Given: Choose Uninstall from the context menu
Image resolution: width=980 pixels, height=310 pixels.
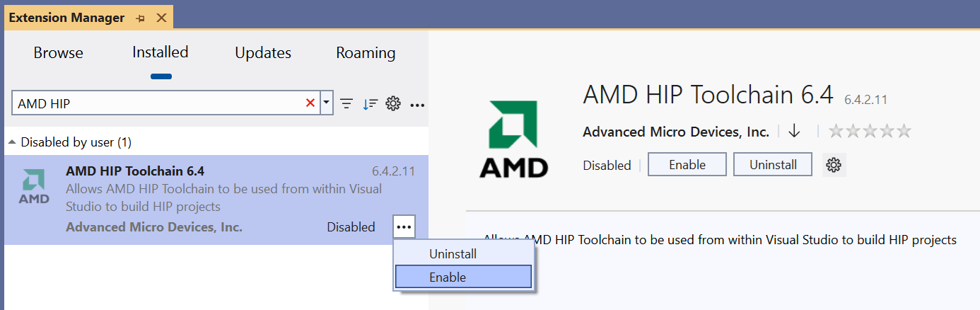Looking at the screenshot, I should pos(453,253).
